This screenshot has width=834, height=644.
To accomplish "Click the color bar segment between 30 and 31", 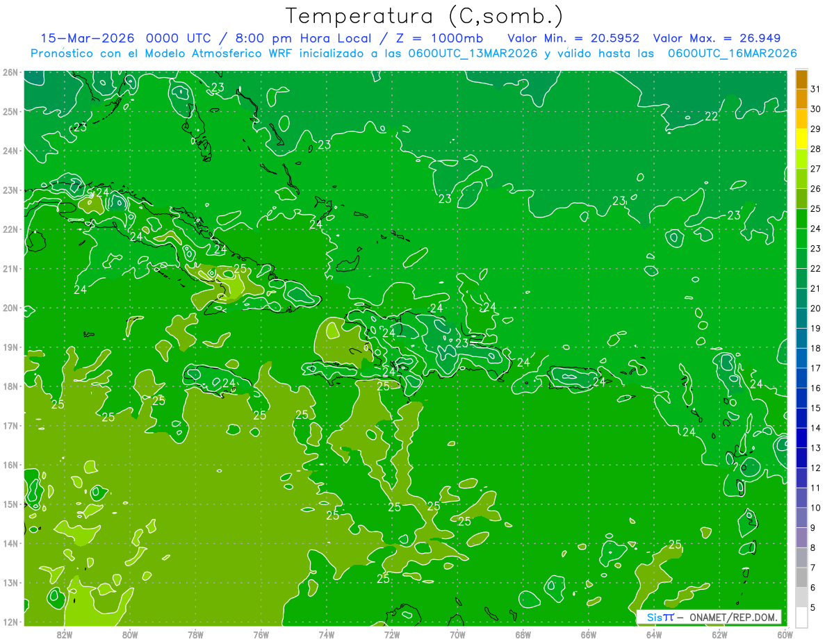I will 801,99.
